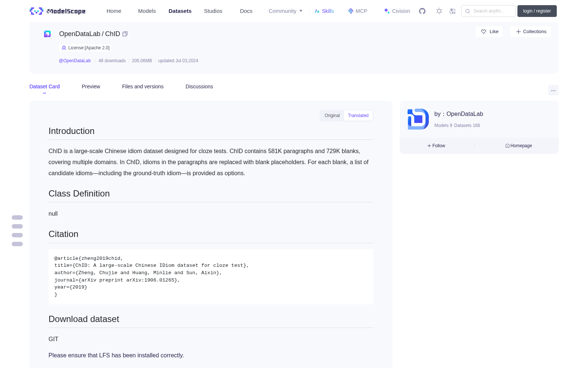The image size is (588, 368).
Task: Click the by: OpenDataLab name
Action: click(x=459, y=114)
